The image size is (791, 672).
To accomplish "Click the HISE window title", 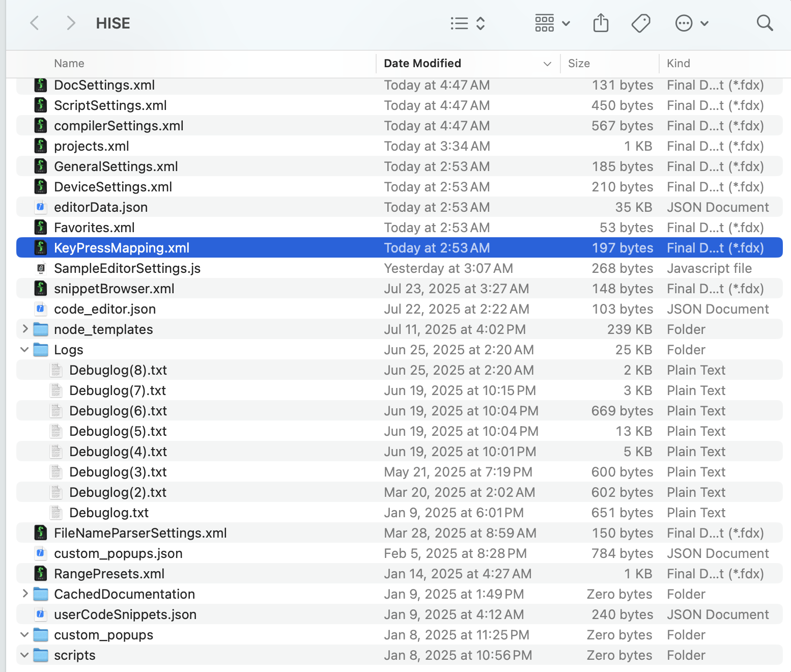I will [x=113, y=23].
